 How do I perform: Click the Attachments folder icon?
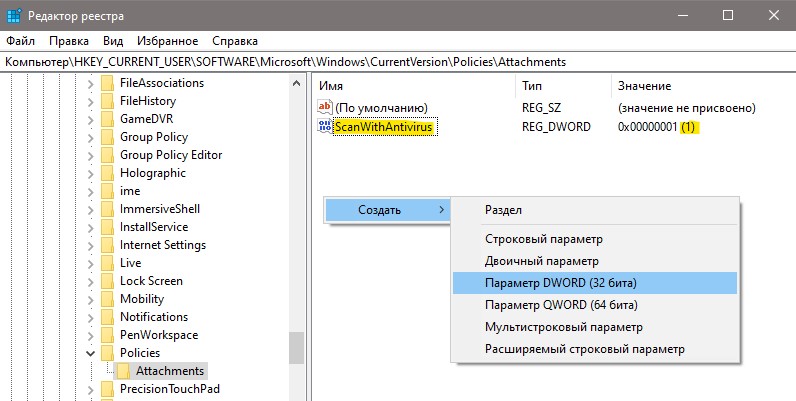coord(123,371)
